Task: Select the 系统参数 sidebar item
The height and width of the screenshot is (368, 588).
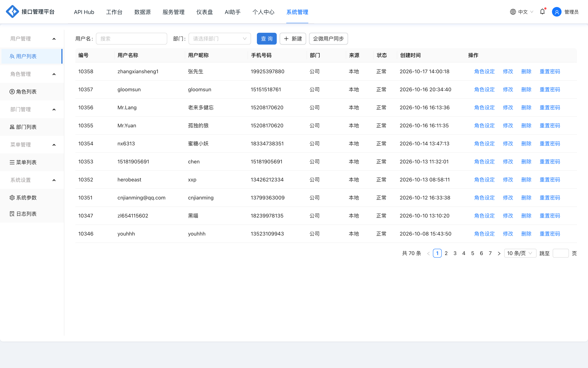Action: (32, 197)
